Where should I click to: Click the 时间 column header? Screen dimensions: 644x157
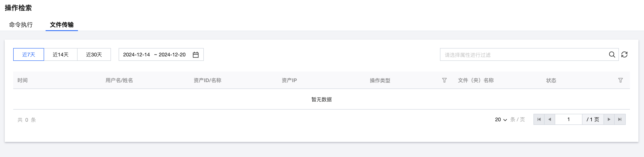coord(23,80)
